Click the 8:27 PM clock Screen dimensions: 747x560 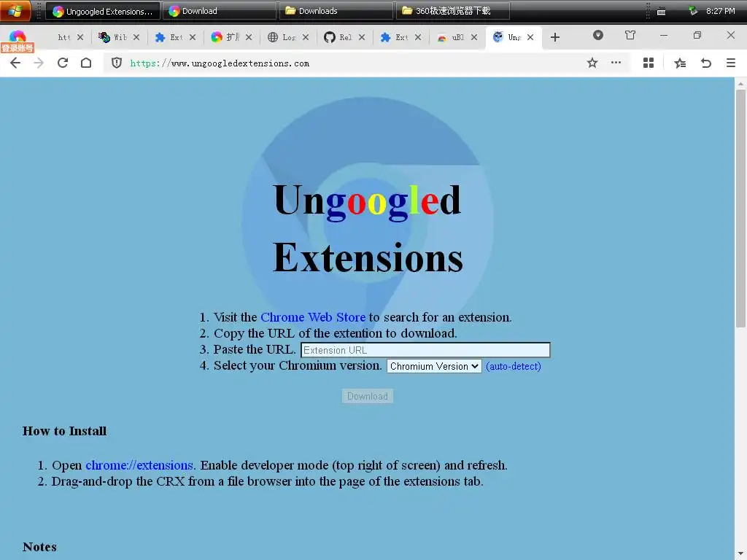[x=720, y=11]
